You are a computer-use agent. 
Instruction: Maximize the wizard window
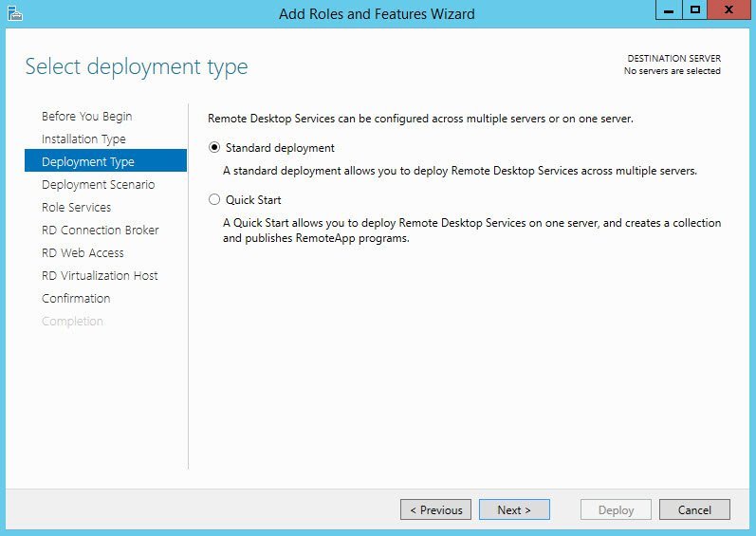point(695,10)
